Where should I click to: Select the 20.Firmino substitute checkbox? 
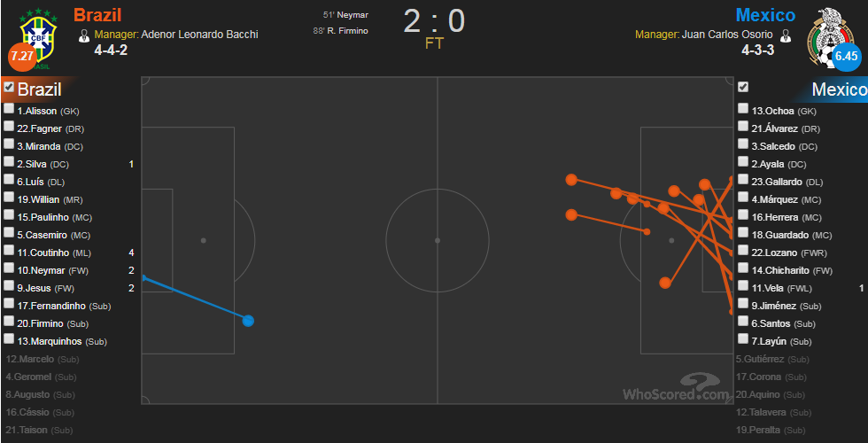9,321
